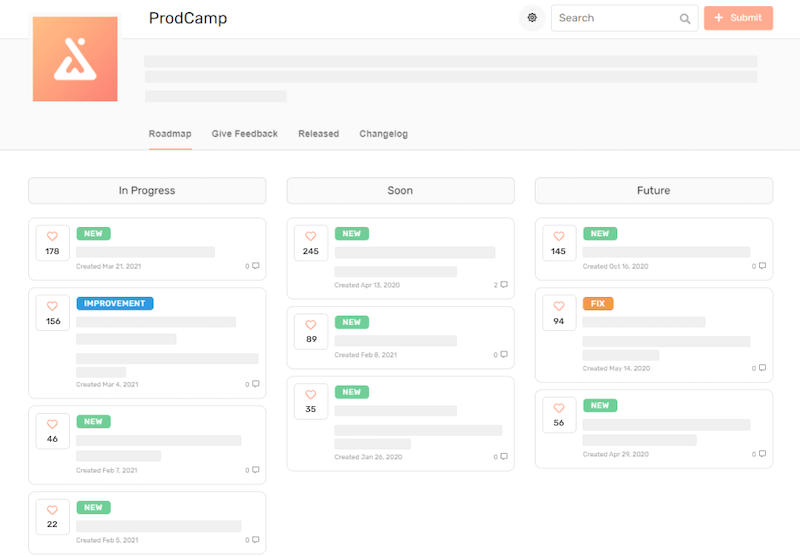Like the card with 22 votes
Viewport: 800px width, 557px height.
coord(52,517)
